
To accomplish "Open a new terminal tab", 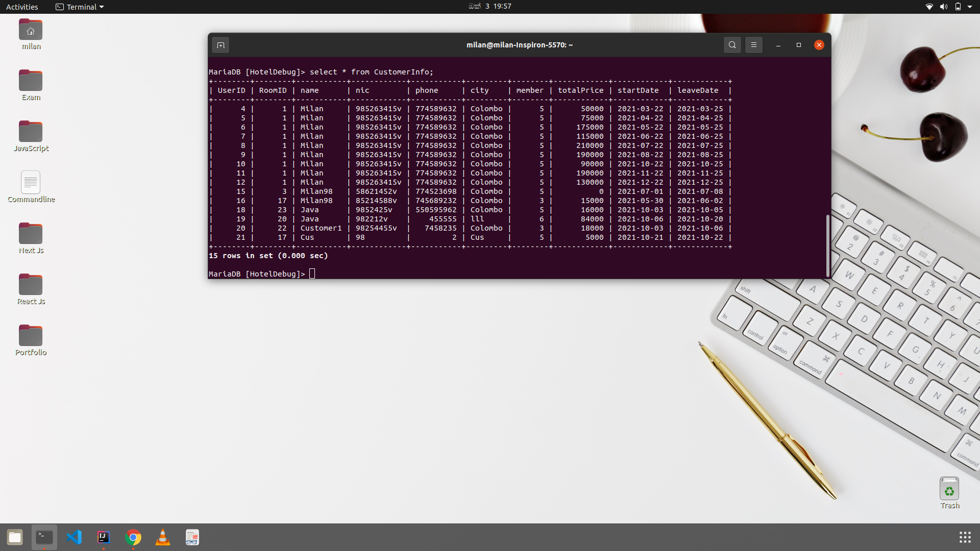I will click(220, 44).
